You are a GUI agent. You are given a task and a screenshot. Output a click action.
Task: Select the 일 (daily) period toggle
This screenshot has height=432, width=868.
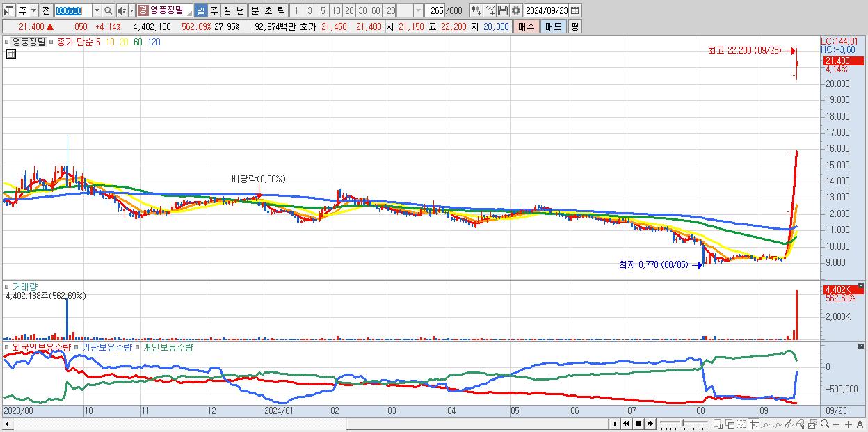click(x=200, y=10)
